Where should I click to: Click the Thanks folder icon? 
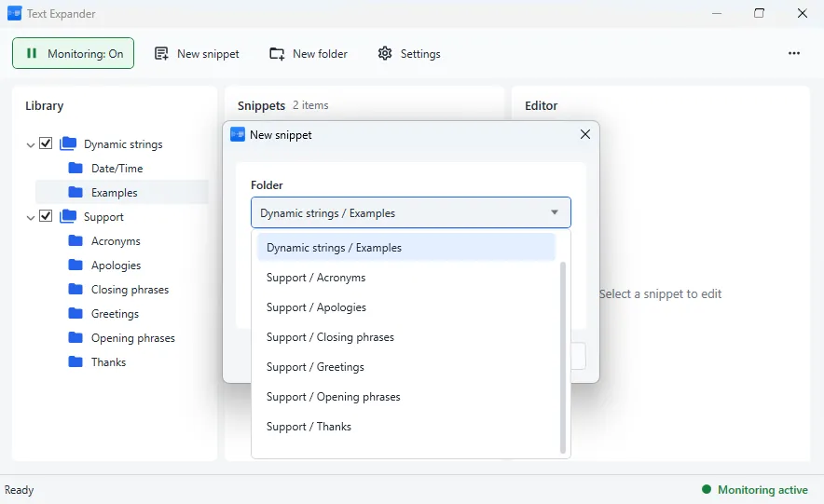[76, 361]
